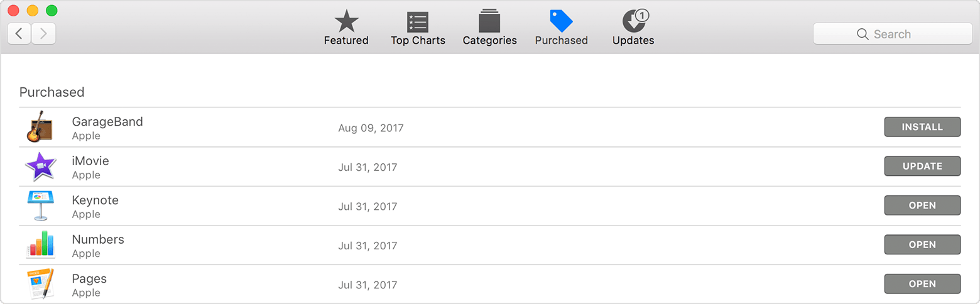Open Keynote using its OPEN button

coord(922,205)
